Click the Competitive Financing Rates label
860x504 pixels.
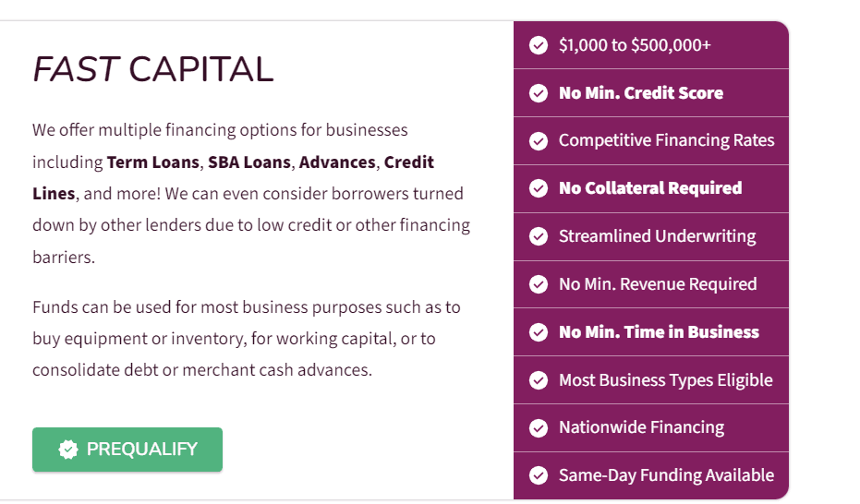click(x=666, y=141)
